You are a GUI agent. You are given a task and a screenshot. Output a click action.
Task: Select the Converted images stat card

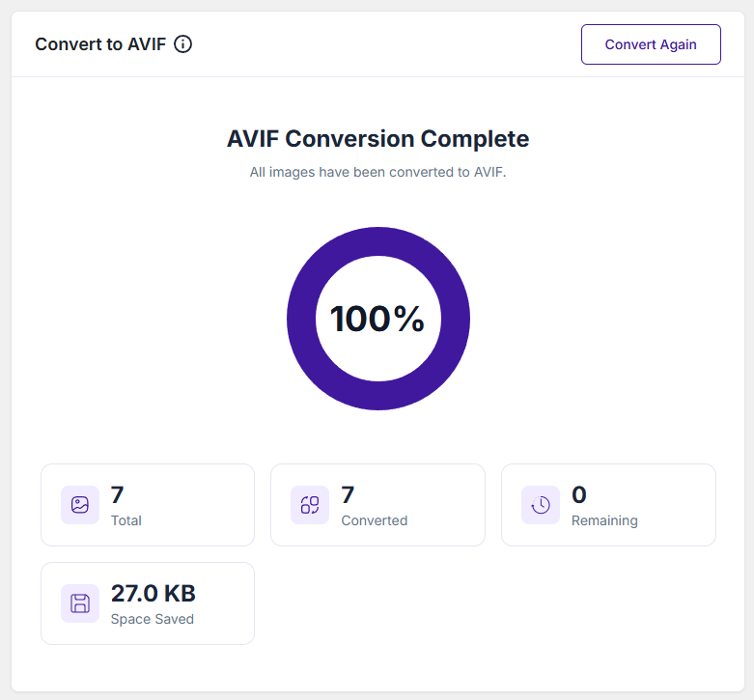[x=377, y=505]
